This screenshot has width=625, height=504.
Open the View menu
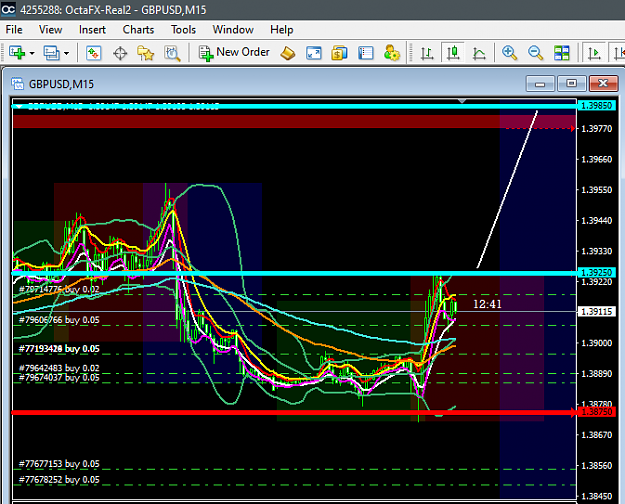[x=50, y=30]
